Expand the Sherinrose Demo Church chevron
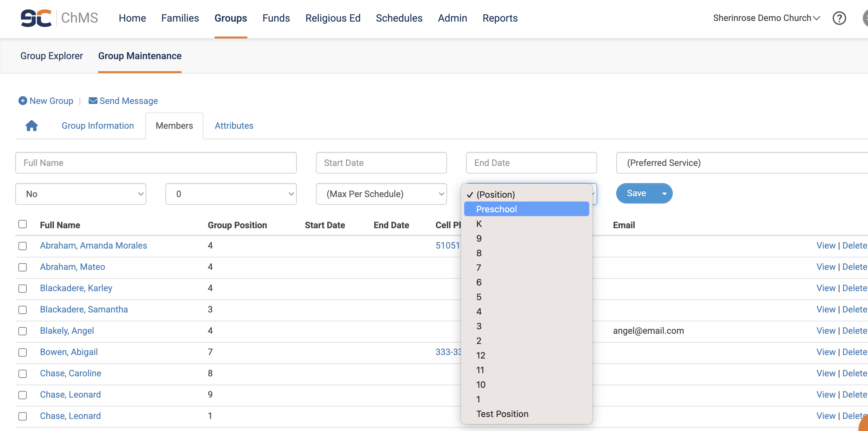Viewport: 868px width, 431px height. coord(817,18)
